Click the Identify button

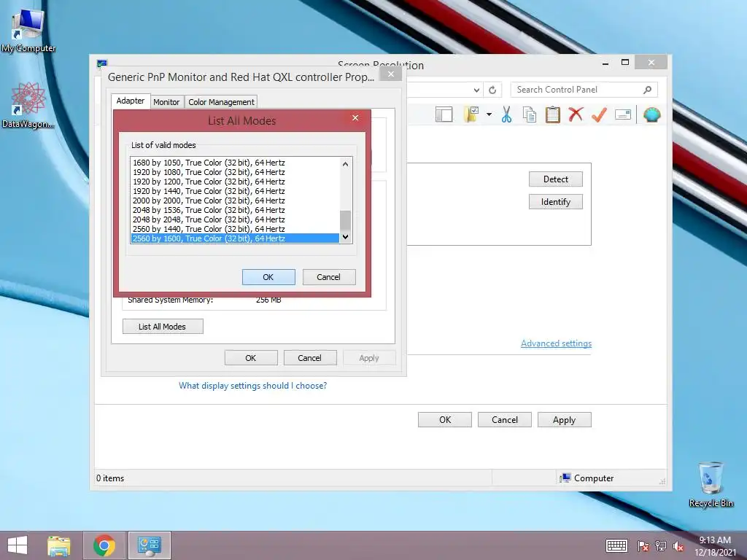coord(555,202)
